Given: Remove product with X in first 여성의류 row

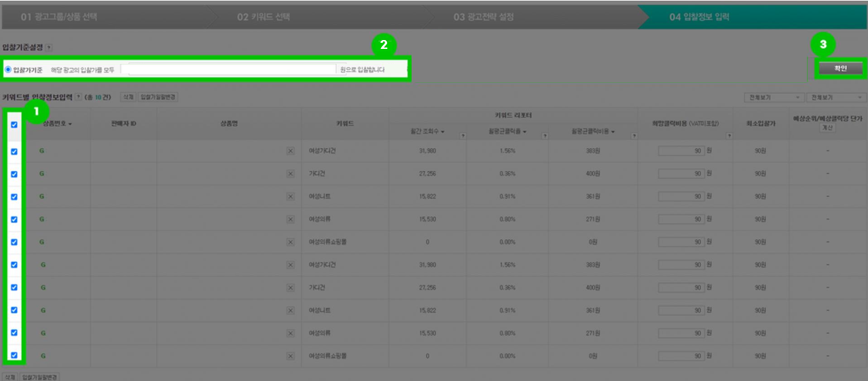Looking at the screenshot, I should tap(290, 219).
